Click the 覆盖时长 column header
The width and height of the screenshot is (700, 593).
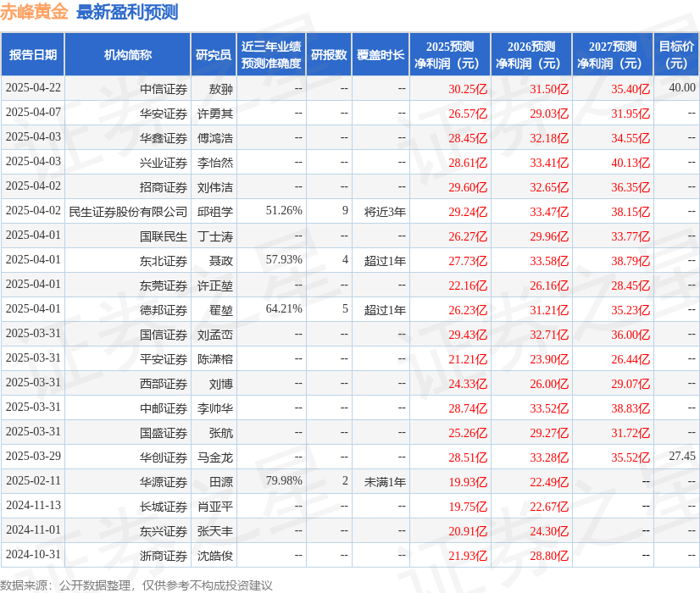pyautogui.click(x=381, y=54)
